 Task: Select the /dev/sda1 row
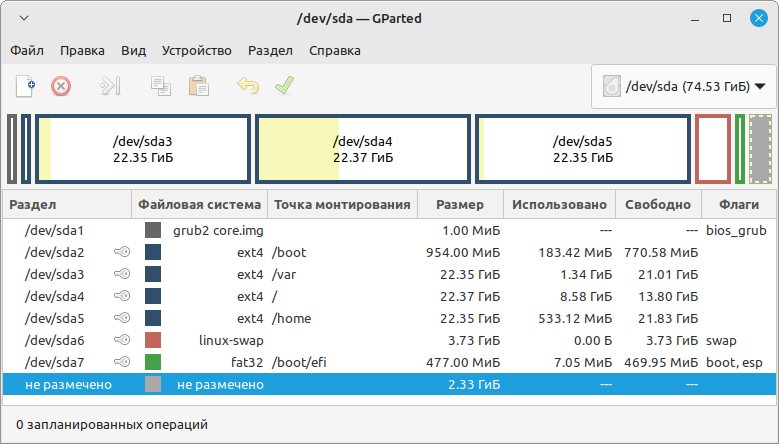tap(390, 230)
